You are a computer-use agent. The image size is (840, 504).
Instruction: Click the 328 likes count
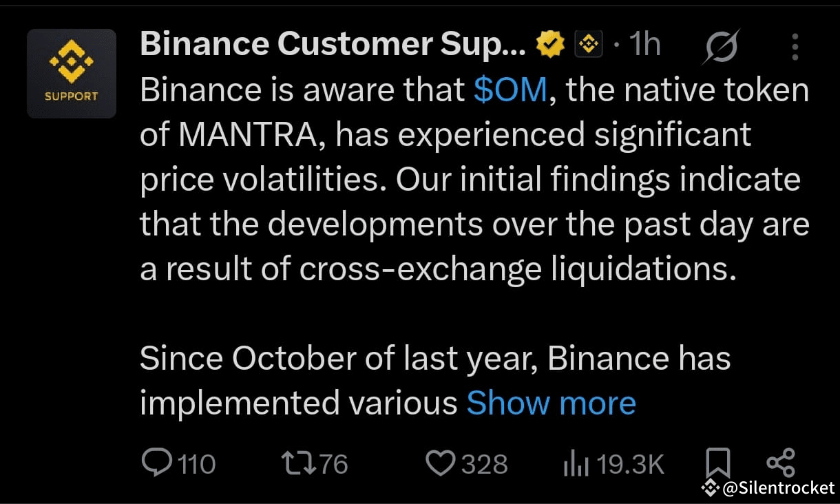point(486,464)
